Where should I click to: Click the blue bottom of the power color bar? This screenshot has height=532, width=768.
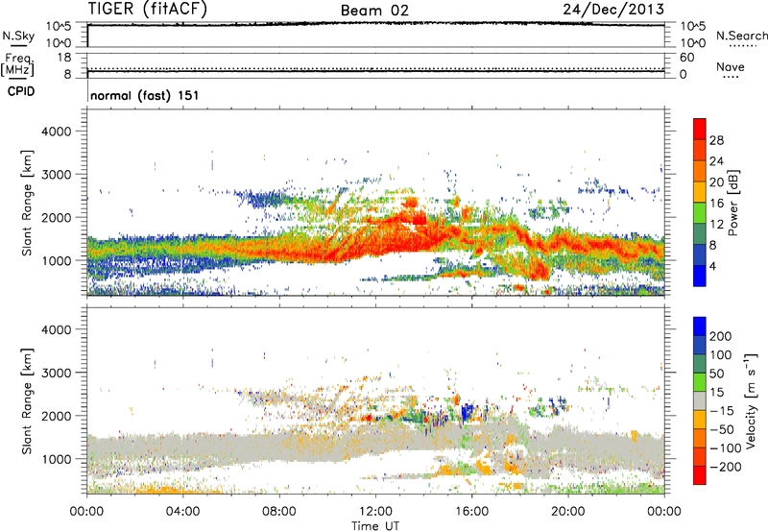point(700,276)
